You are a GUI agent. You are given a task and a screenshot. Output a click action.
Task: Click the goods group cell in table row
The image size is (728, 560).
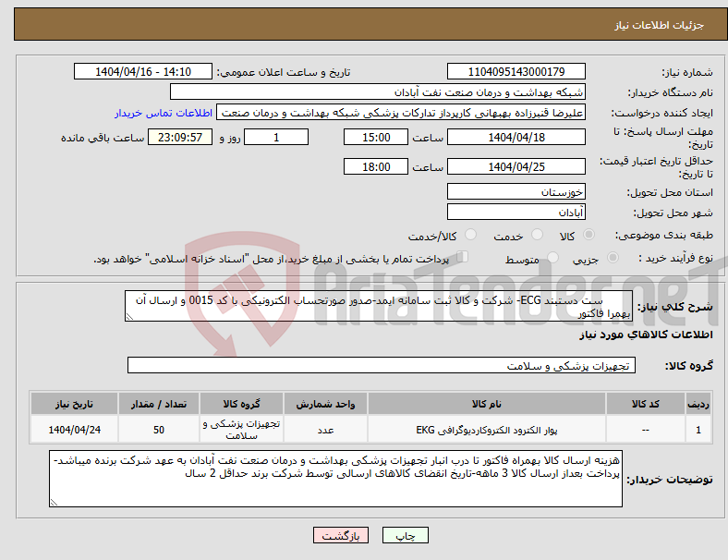(x=241, y=430)
